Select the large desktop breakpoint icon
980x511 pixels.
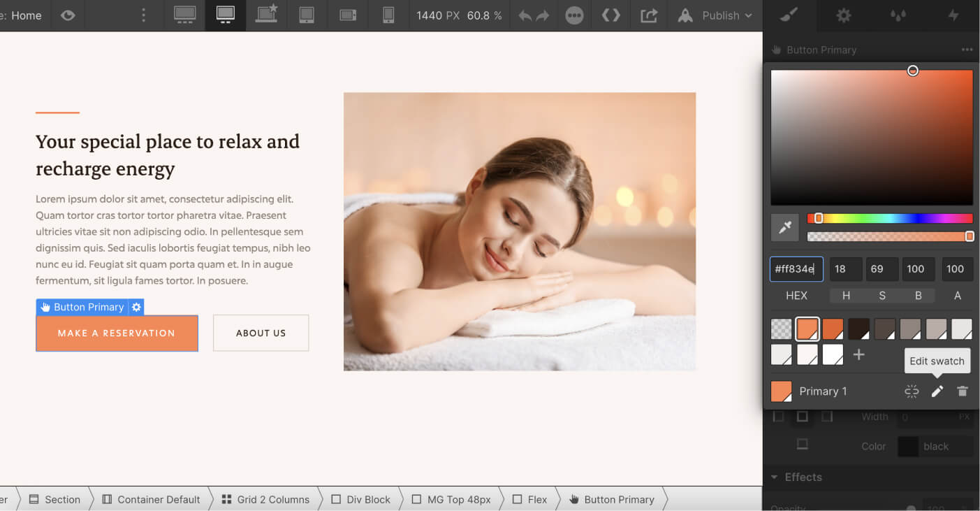click(x=184, y=15)
